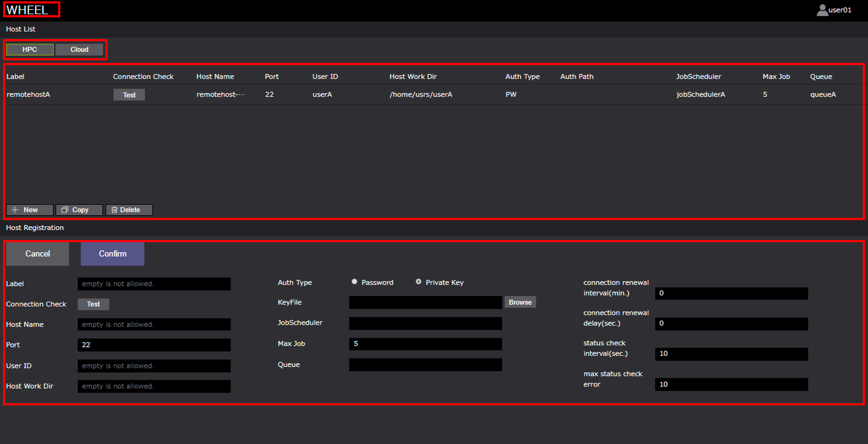Click the user01 profile icon
Image resolution: width=868 pixels, height=444 pixels.
click(822, 10)
